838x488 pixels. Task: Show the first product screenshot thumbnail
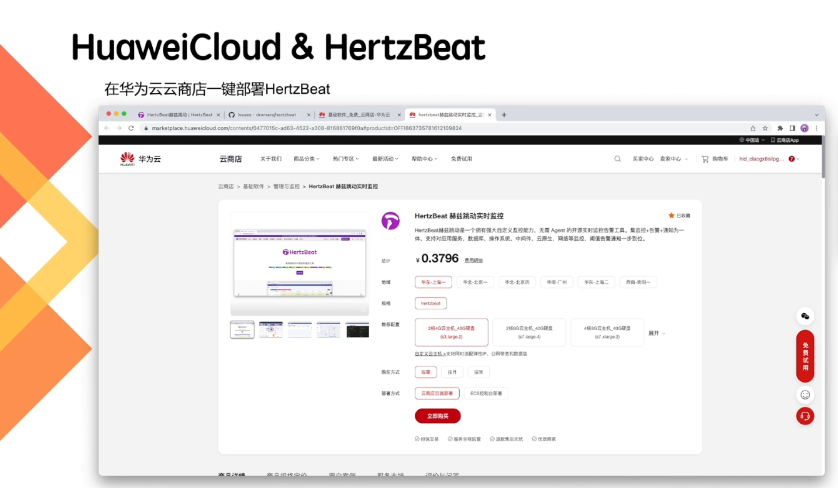242,330
